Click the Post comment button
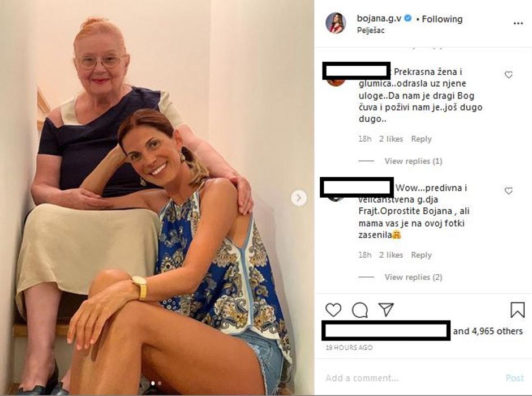 514,378
